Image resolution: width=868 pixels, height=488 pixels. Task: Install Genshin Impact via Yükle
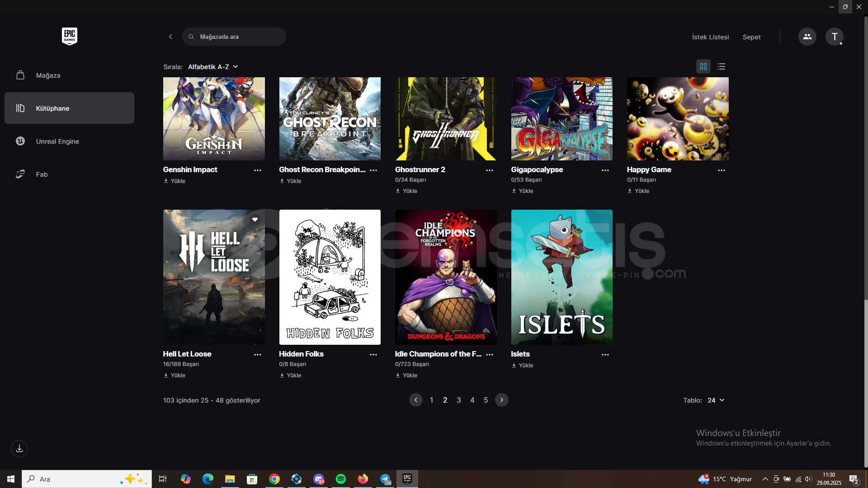(x=175, y=181)
